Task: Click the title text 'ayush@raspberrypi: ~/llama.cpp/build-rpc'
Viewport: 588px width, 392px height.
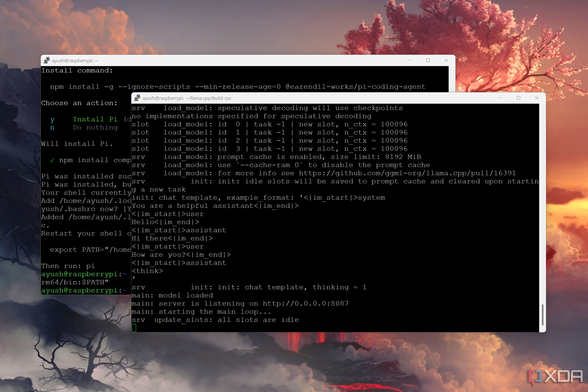Action: point(187,98)
